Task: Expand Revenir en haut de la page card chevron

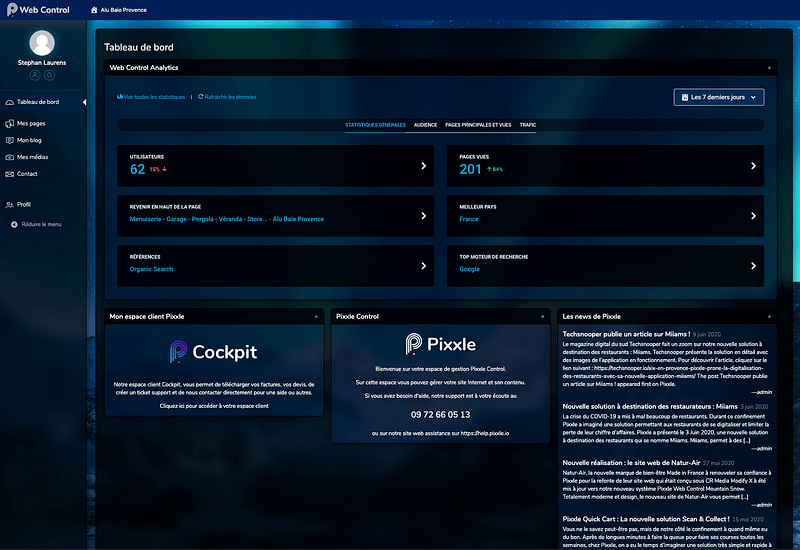Action: click(x=423, y=216)
